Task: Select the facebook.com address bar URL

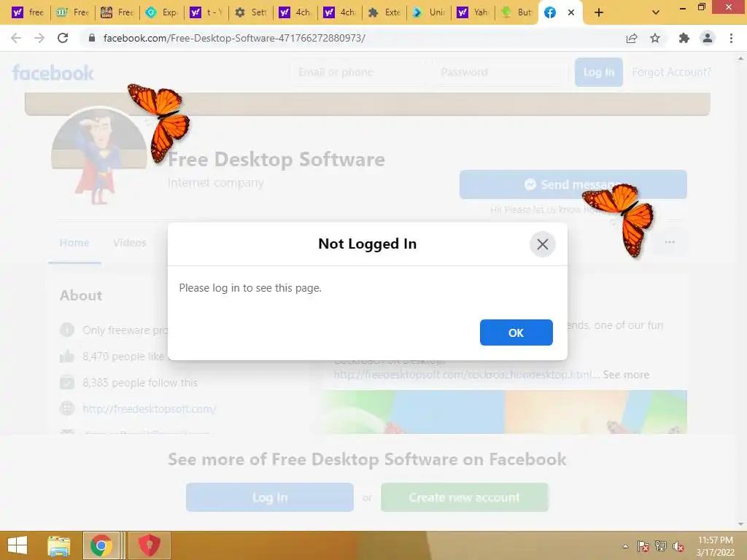Action: [x=234, y=38]
